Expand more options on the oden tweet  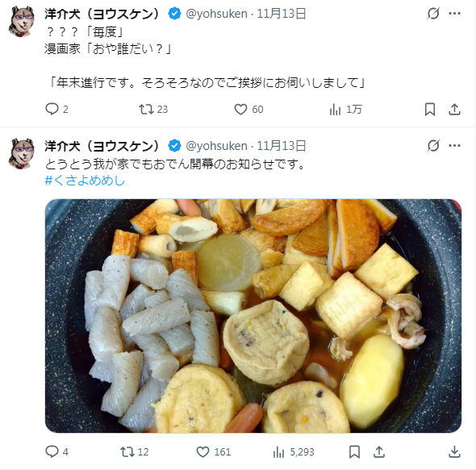click(x=454, y=146)
